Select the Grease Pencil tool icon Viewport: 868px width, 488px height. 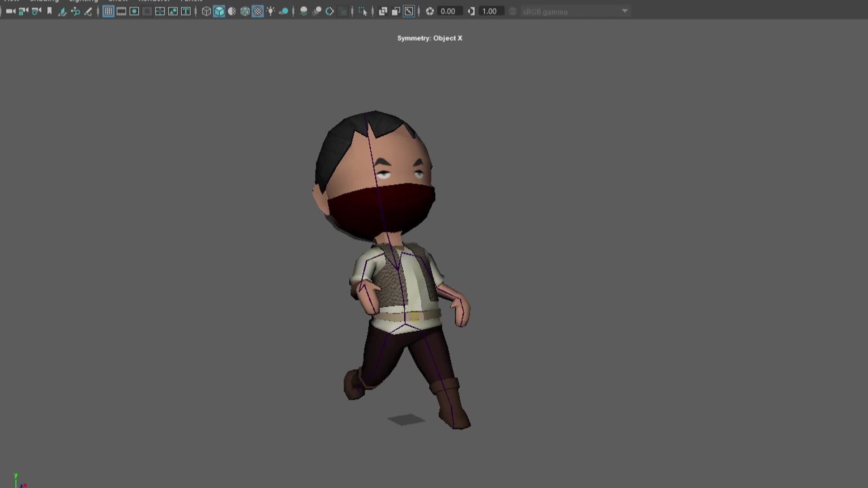coord(88,11)
